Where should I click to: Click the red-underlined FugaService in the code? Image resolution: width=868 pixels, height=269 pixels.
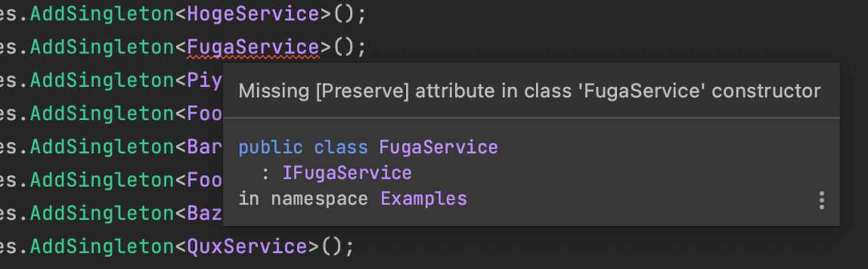(253, 47)
